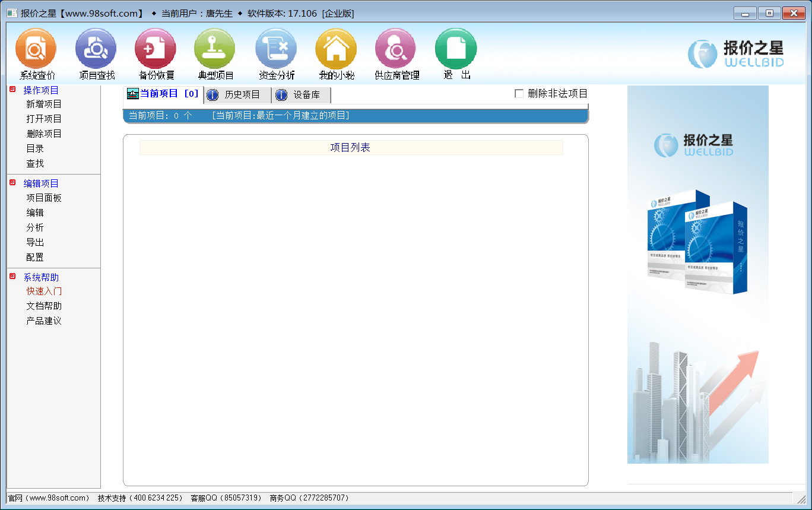
Task: Enable the 删除非法项目 checkbox
Action: 519,94
